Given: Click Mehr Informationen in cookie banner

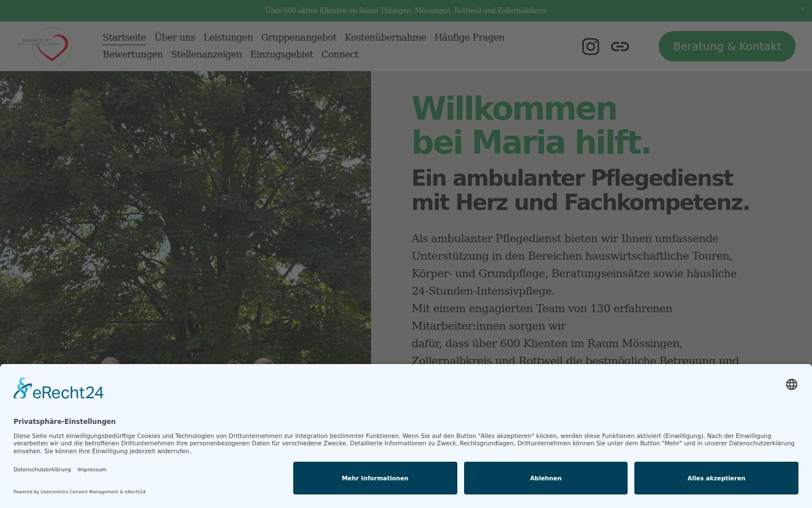Looking at the screenshot, I should 375,478.
